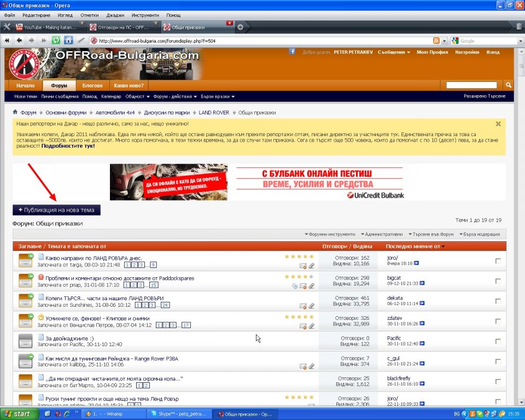Click Opera's Back navigation arrow
Image resolution: width=525 pixels, height=420 pixels.
[x=20, y=40]
